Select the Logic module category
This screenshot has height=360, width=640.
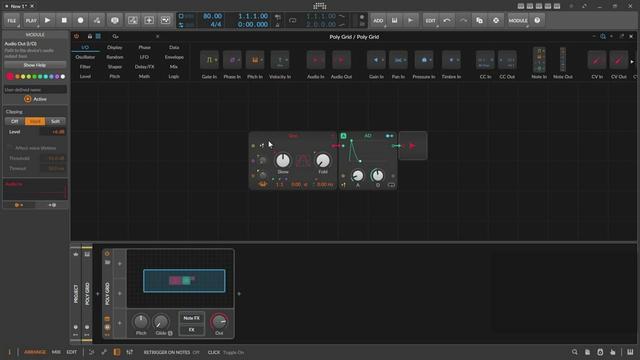coord(174,76)
